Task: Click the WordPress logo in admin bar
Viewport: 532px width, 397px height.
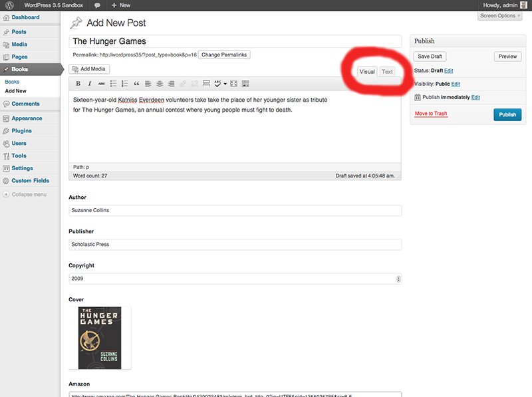Action: click(9, 5)
